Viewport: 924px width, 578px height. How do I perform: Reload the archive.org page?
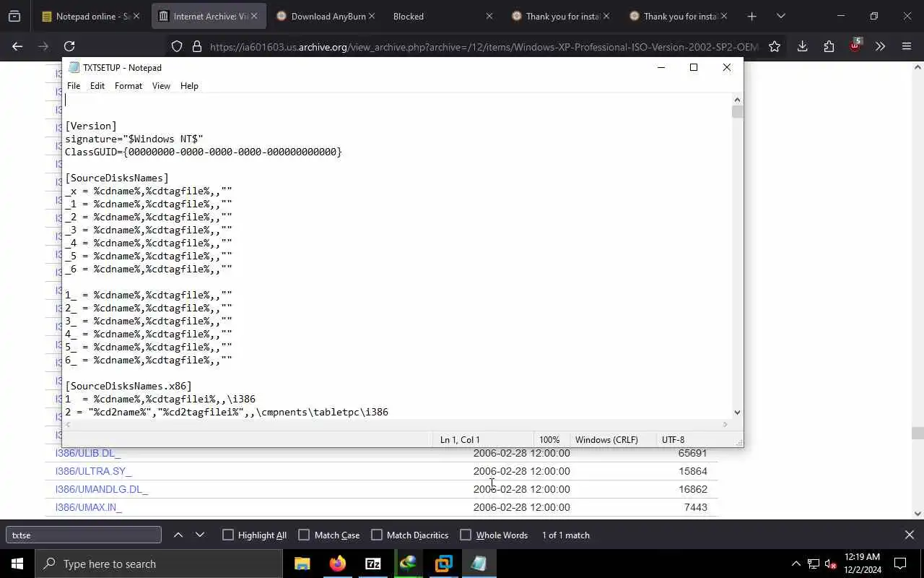tap(69, 46)
